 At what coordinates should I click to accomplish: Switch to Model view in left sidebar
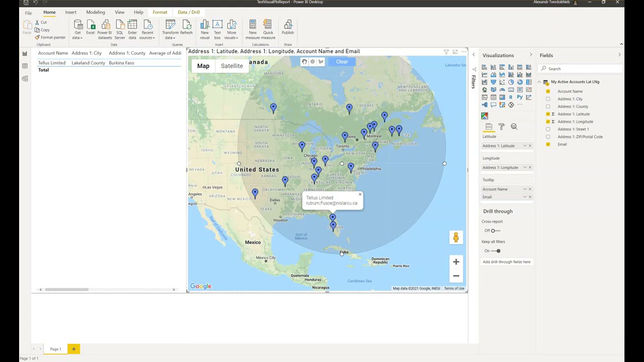coord(25,78)
